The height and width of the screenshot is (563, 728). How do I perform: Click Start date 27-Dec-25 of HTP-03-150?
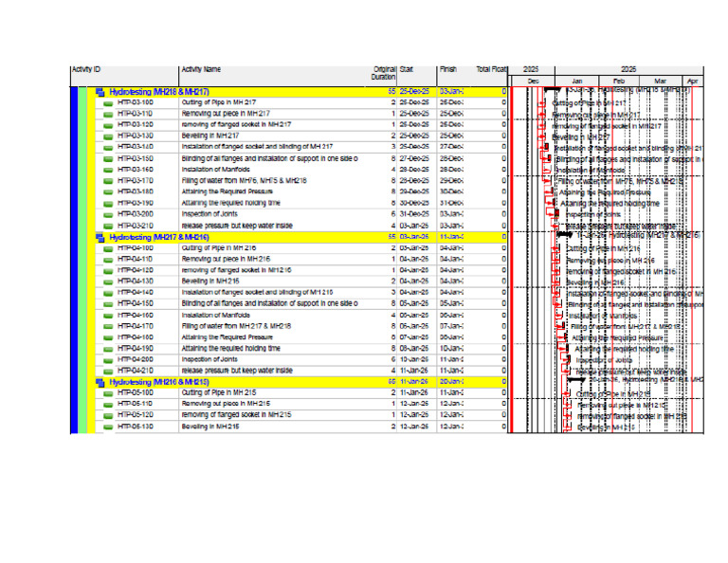[x=414, y=158]
